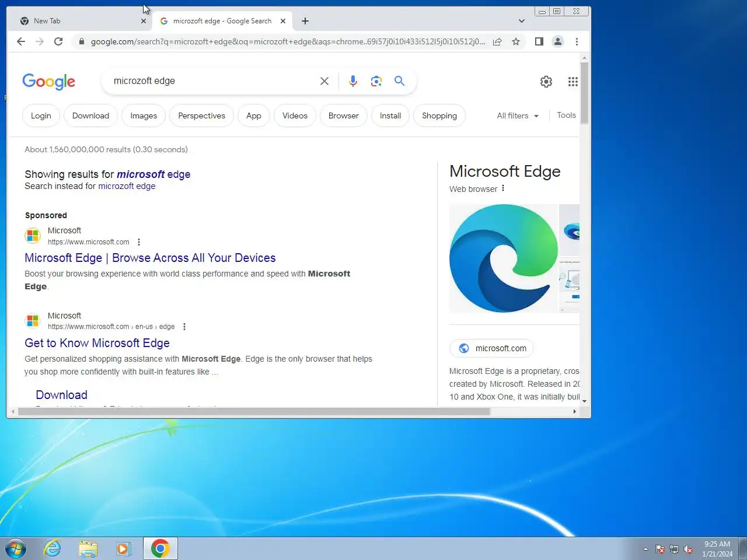
Task: Open the Chrome profile avatar
Action: [558, 41]
